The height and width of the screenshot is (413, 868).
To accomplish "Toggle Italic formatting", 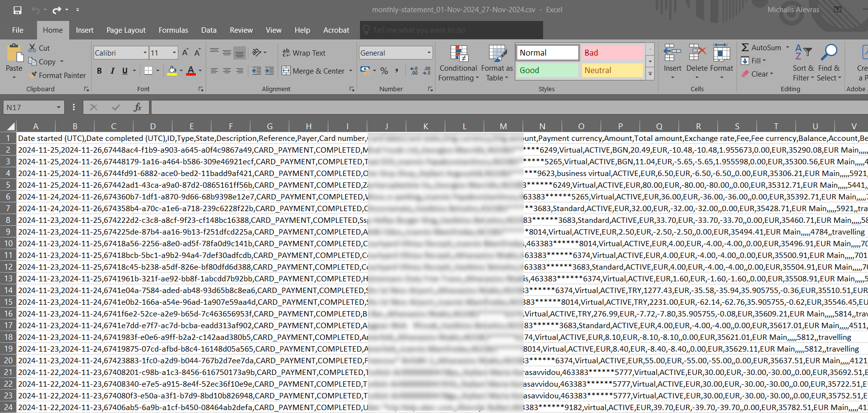I will pyautogui.click(x=113, y=71).
